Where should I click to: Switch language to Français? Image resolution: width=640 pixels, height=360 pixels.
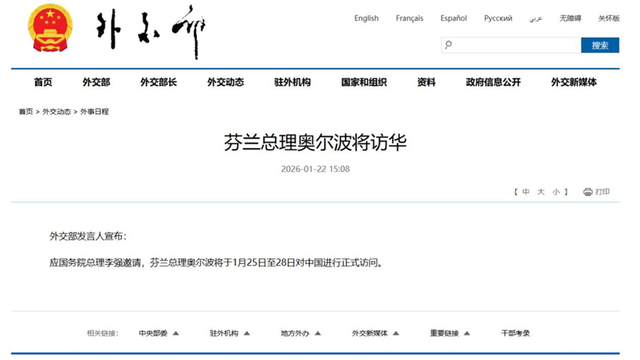[409, 18]
